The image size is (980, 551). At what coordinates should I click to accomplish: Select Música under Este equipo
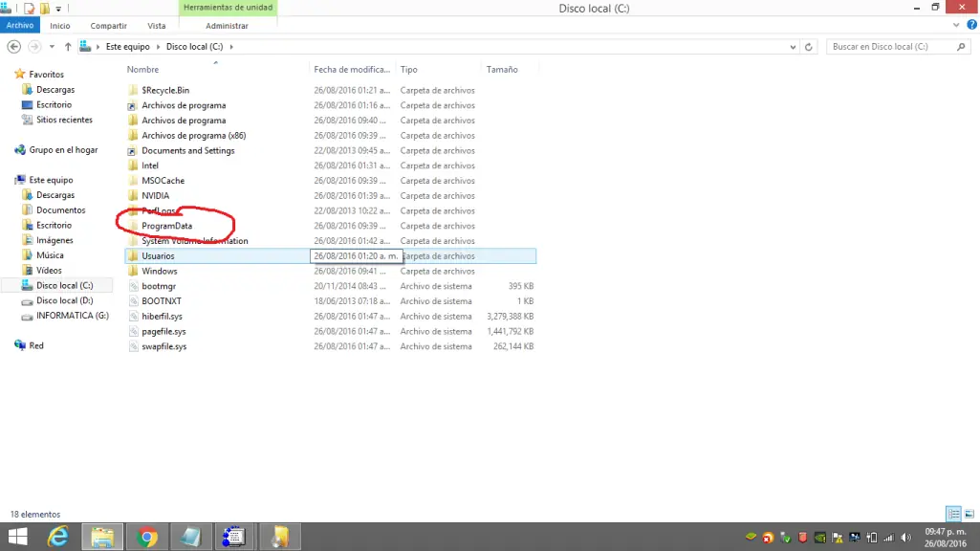click(x=50, y=255)
